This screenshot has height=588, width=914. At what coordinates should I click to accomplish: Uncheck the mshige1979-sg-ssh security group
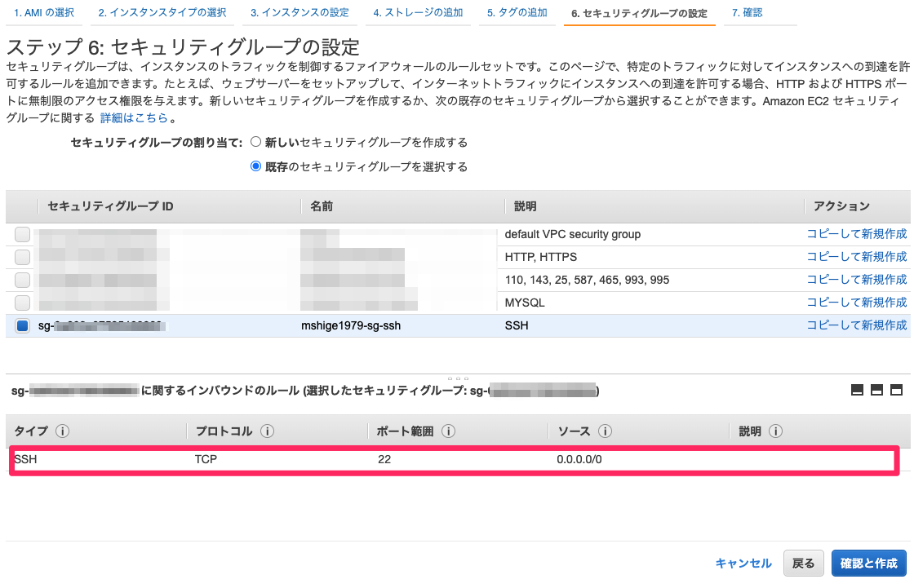click(x=22, y=325)
